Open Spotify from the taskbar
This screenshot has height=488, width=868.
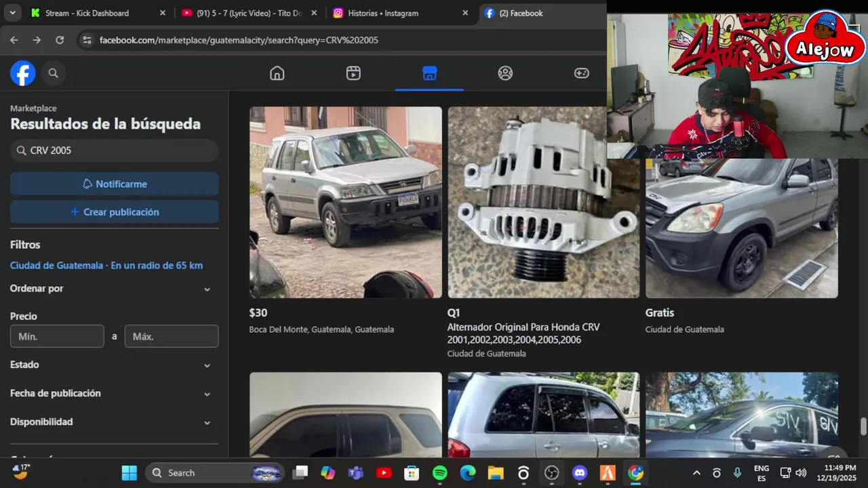click(x=440, y=473)
